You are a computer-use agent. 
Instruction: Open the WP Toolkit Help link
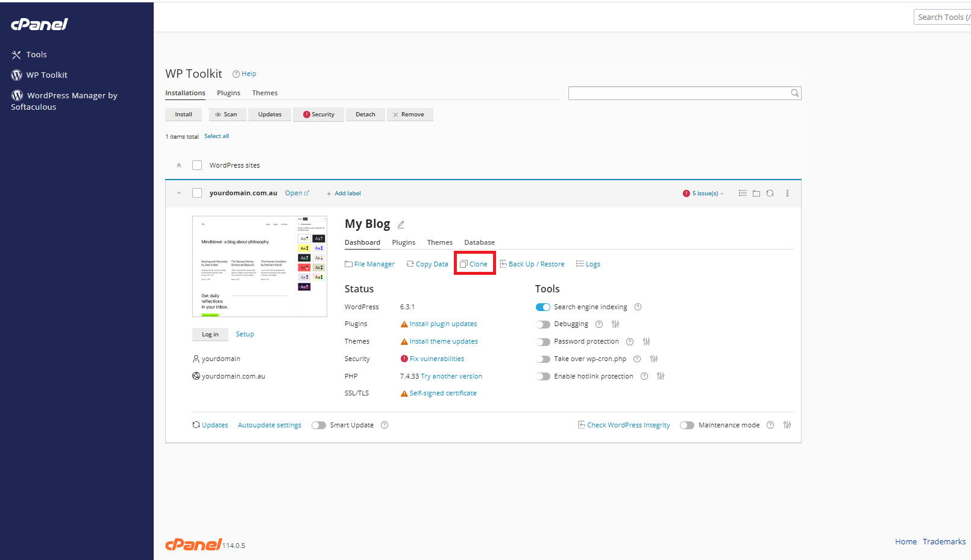pos(245,74)
